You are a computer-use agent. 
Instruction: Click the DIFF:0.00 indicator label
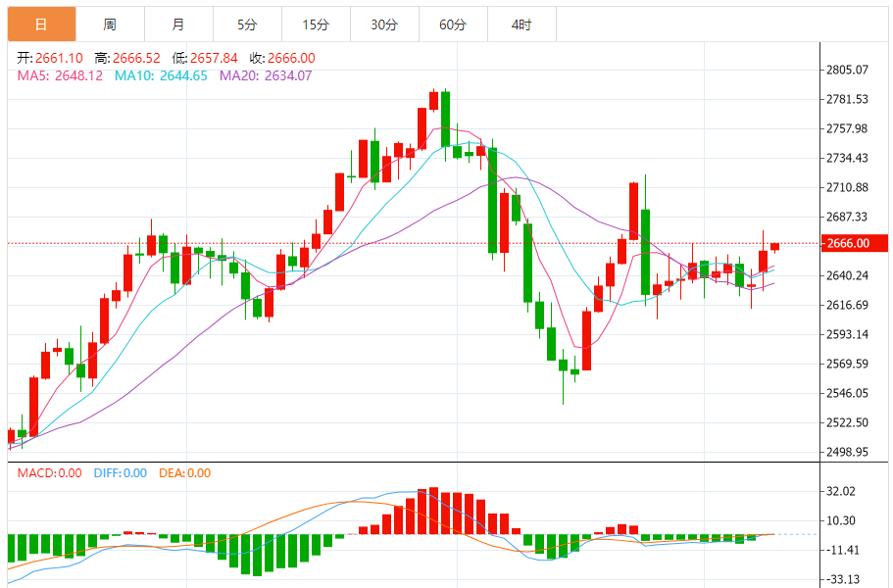pyautogui.click(x=121, y=473)
